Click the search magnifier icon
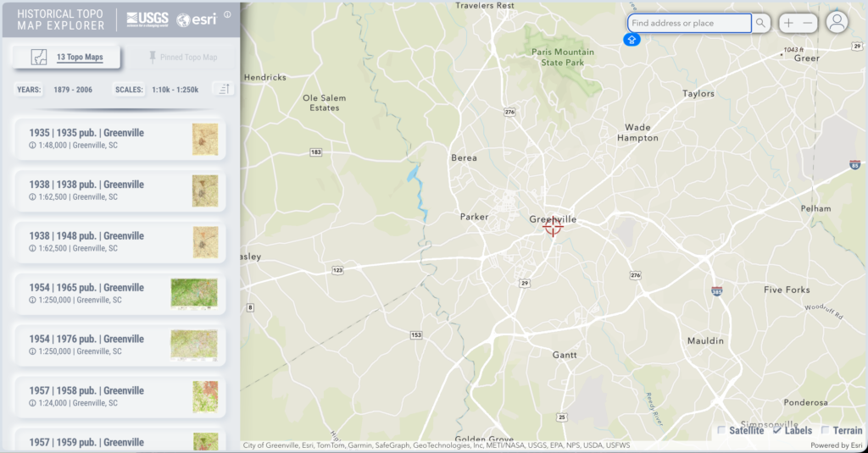 [761, 23]
